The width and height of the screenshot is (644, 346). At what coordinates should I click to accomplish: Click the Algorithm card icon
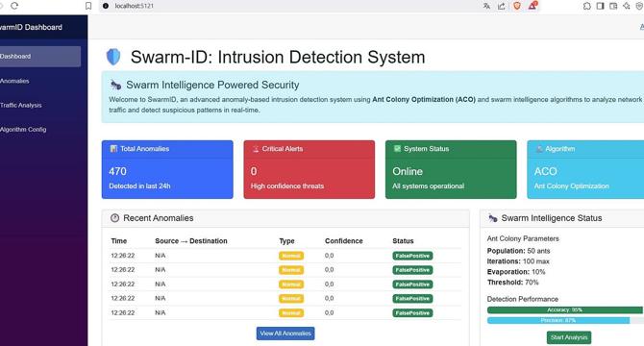pos(539,149)
